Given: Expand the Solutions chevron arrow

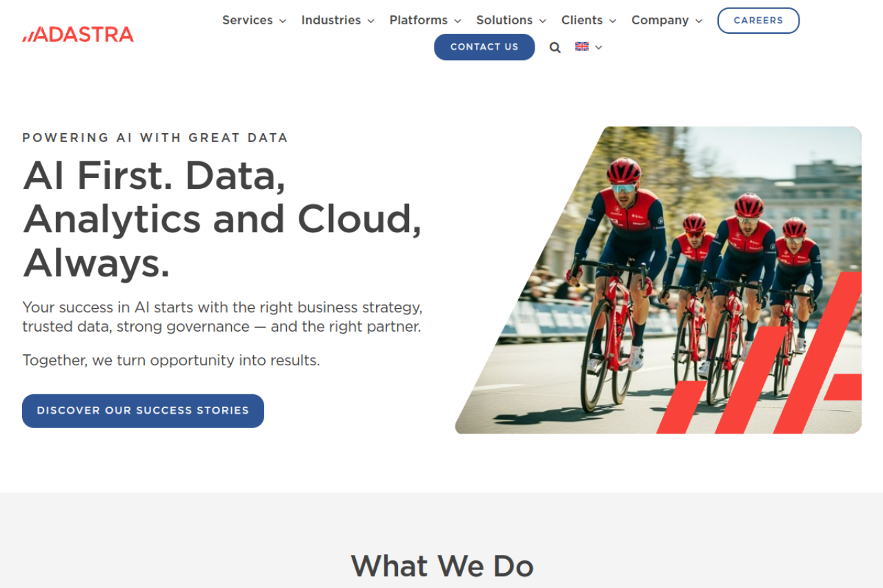Looking at the screenshot, I should pyautogui.click(x=543, y=21).
